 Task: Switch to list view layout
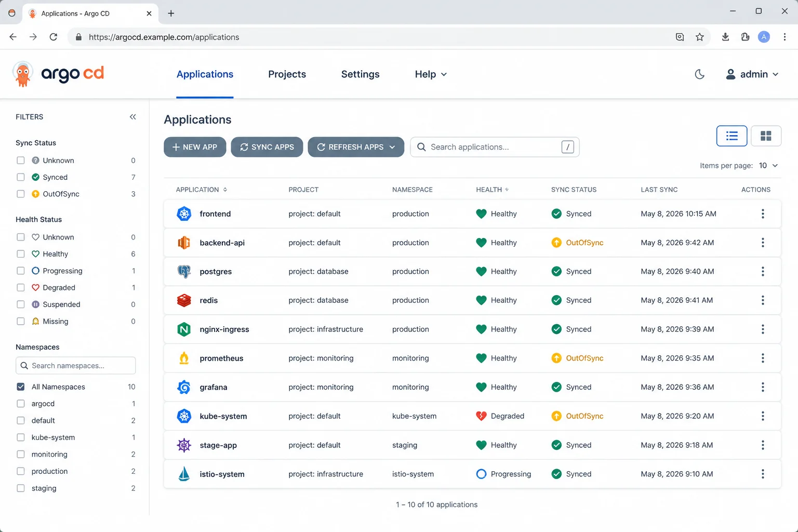[x=731, y=136]
